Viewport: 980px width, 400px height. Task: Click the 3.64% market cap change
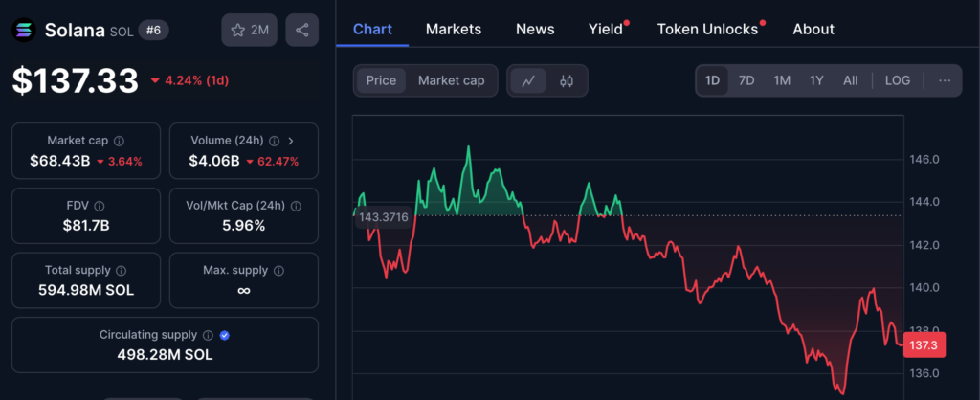point(119,162)
